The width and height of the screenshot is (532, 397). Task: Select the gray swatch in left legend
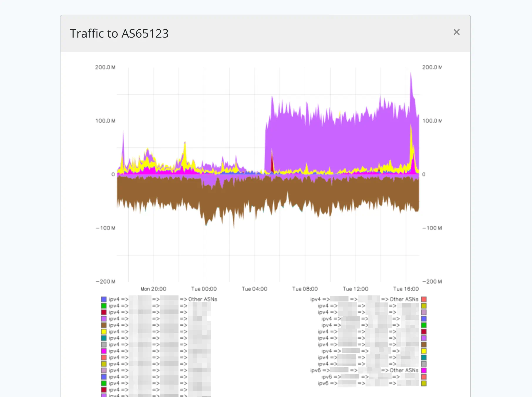(x=104, y=344)
